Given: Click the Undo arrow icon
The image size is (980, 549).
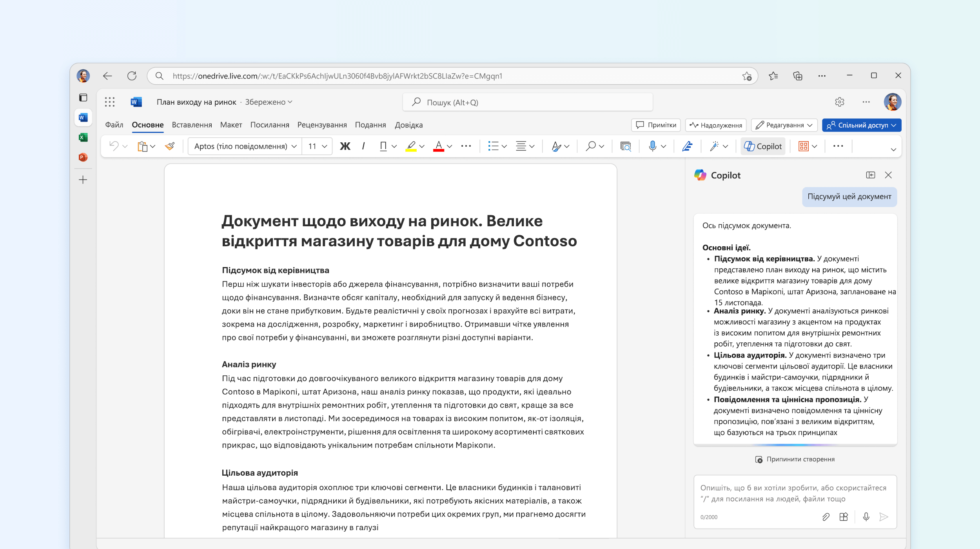Looking at the screenshot, I should point(114,146).
